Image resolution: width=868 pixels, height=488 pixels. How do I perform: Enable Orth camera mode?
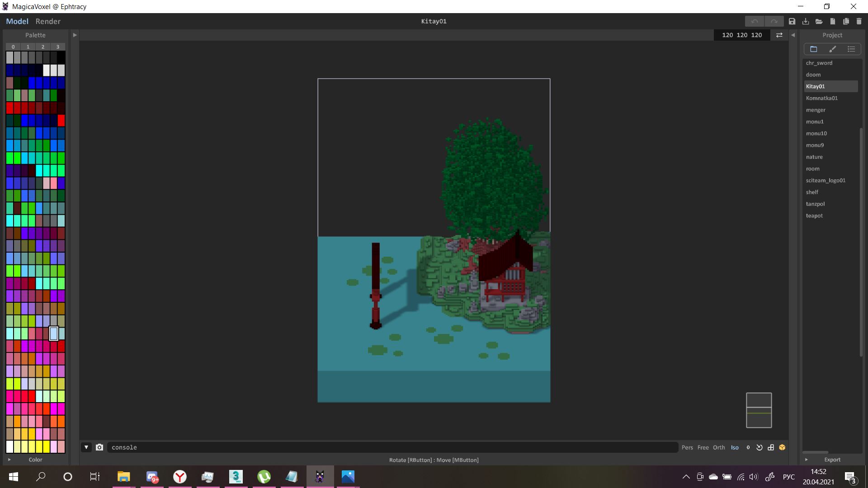[719, 447]
